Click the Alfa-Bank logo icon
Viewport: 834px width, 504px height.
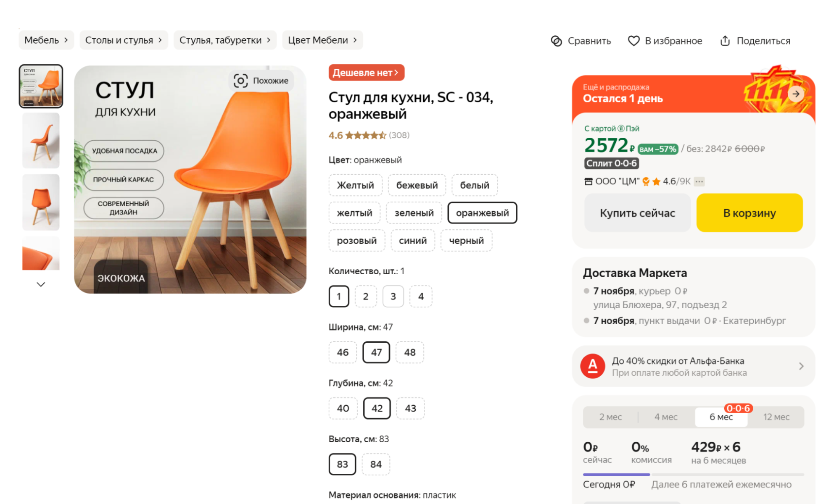593,366
